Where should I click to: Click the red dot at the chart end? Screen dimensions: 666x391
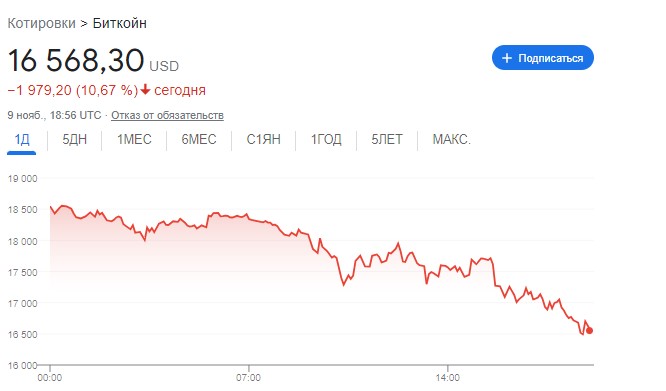(x=589, y=331)
